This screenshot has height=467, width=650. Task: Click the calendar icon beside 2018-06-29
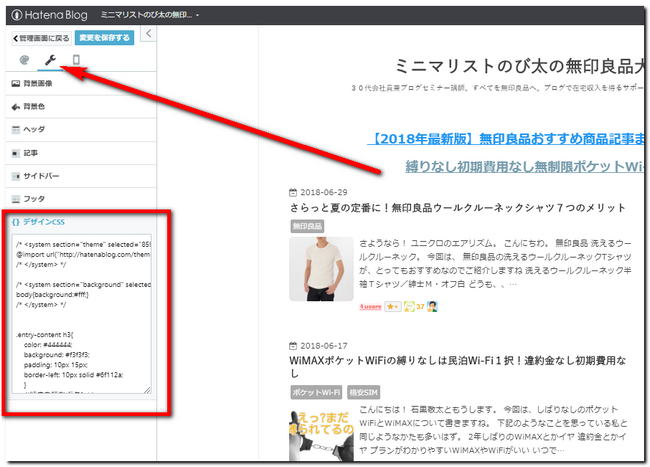pos(293,192)
